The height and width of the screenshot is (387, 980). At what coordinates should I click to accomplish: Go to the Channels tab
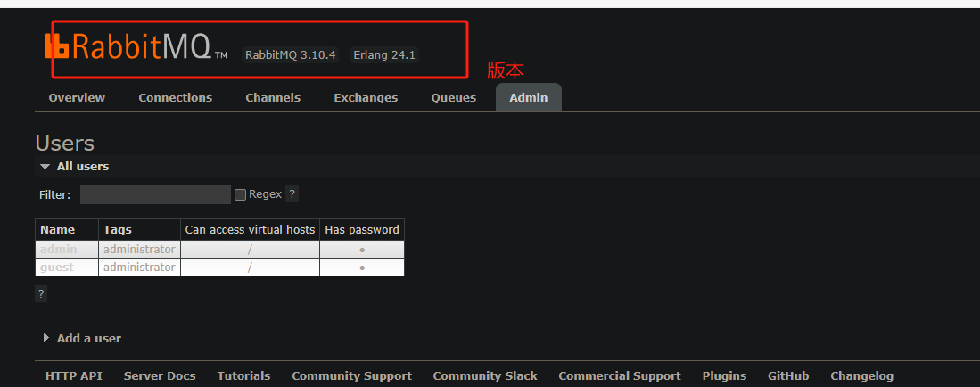[273, 97]
